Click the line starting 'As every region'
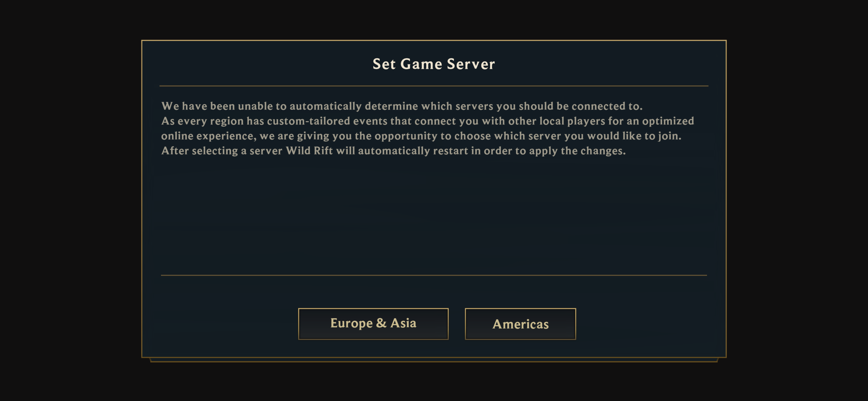This screenshot has height=401, width=868. [x=428, y=121]
